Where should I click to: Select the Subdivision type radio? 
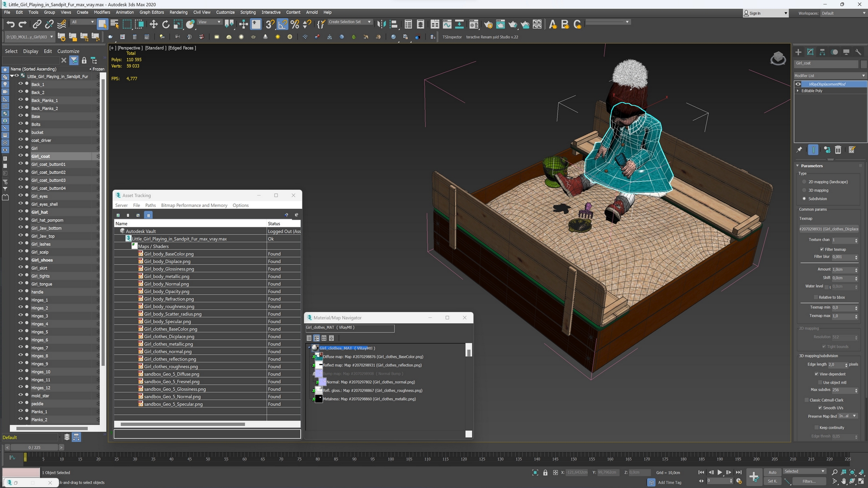804,199
